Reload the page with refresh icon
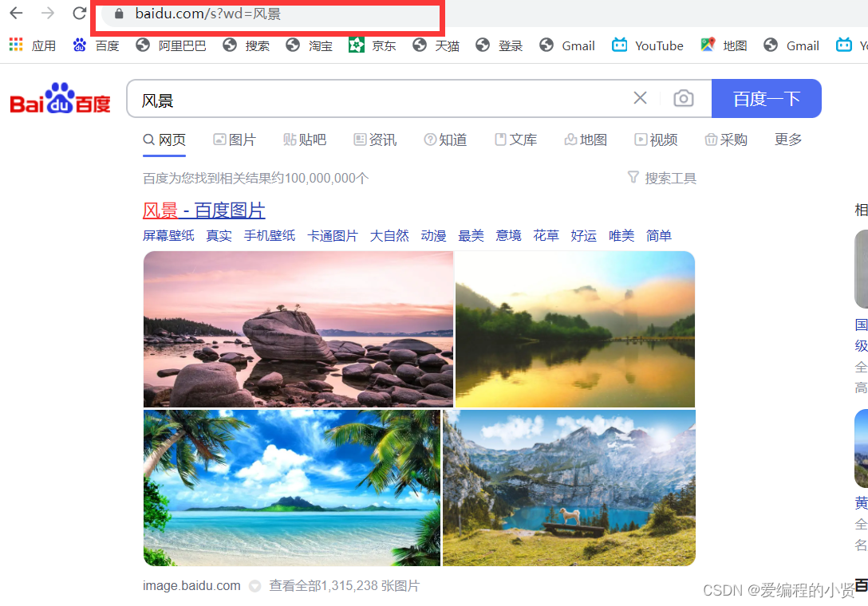 (x=80, y=13)
